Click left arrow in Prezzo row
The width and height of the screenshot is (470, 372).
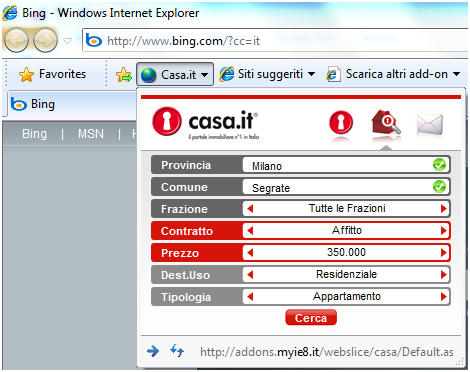[250, 253]
